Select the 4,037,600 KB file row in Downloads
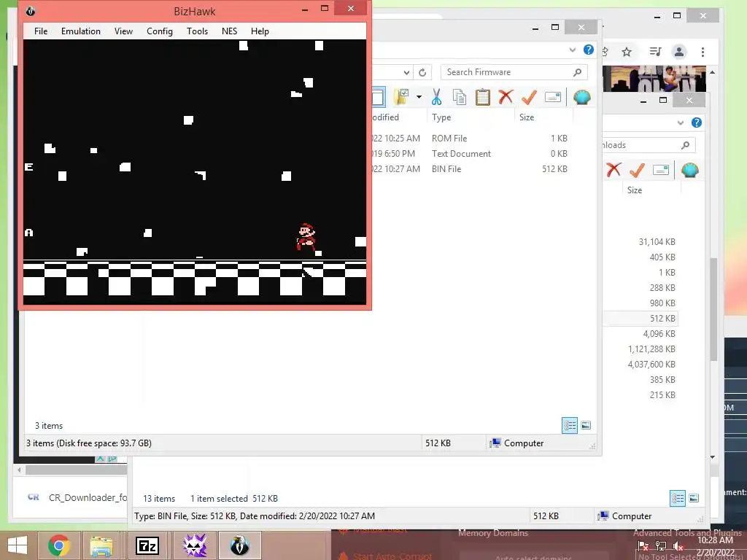Screen dimensions: 747x560 [x=651, y=365]
